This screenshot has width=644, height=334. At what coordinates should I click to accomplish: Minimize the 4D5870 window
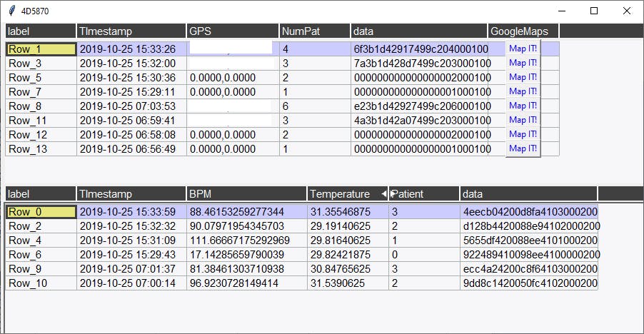click(562, 11)
